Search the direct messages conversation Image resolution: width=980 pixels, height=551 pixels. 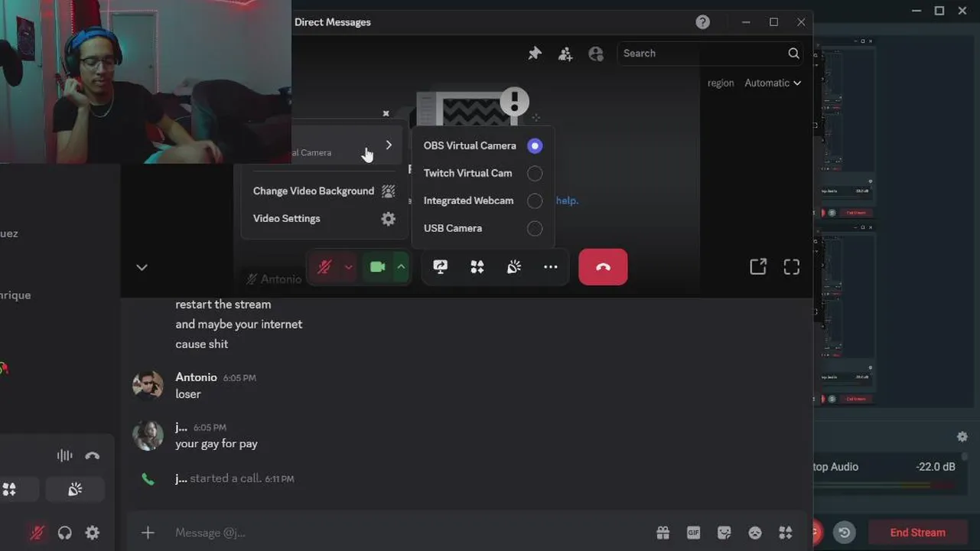click(710, 54)
